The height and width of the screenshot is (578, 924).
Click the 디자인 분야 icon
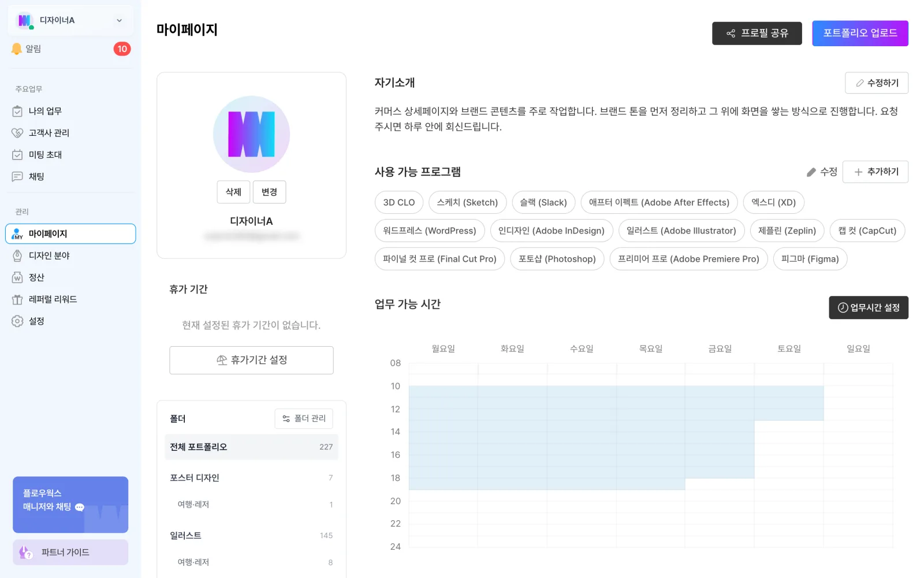[x=17, y=255]
